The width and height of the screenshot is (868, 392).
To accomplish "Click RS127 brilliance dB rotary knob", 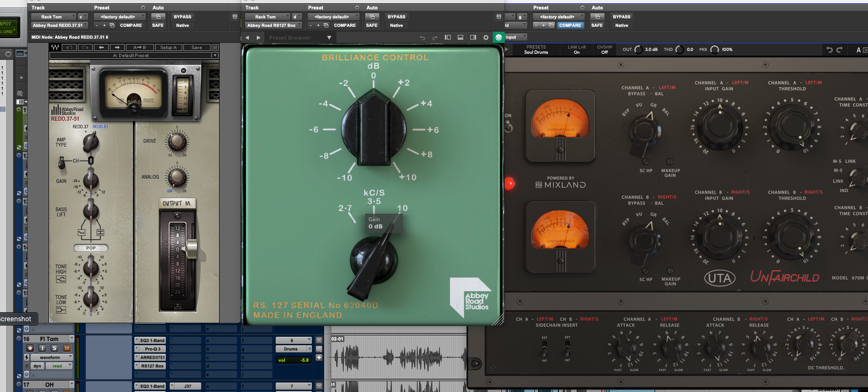I will 373,129.
